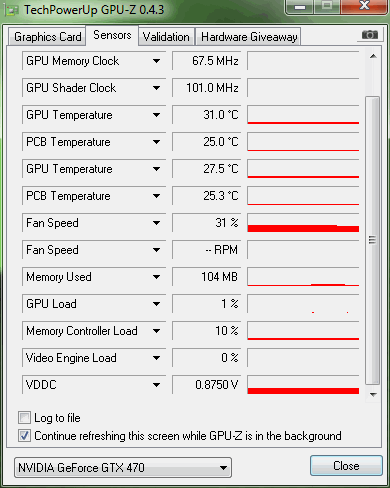Image resolution: width=390 pixels, height=488 pixels.
Task: Open the Validation tab
Action: pos(166,37)
